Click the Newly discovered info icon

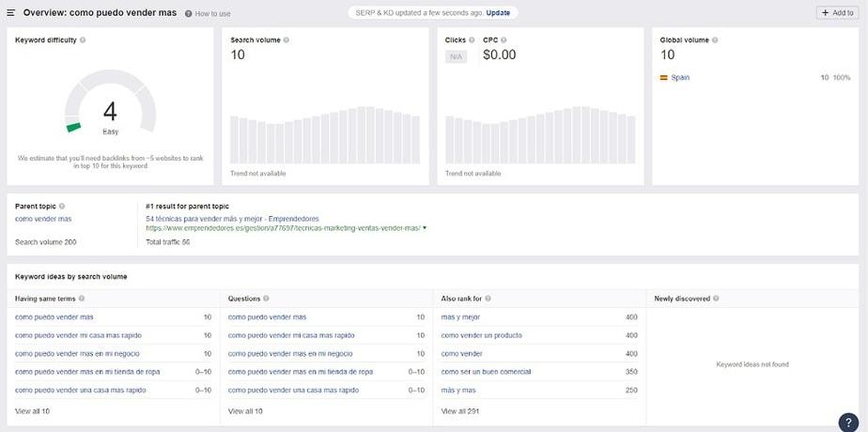[717, 299]
